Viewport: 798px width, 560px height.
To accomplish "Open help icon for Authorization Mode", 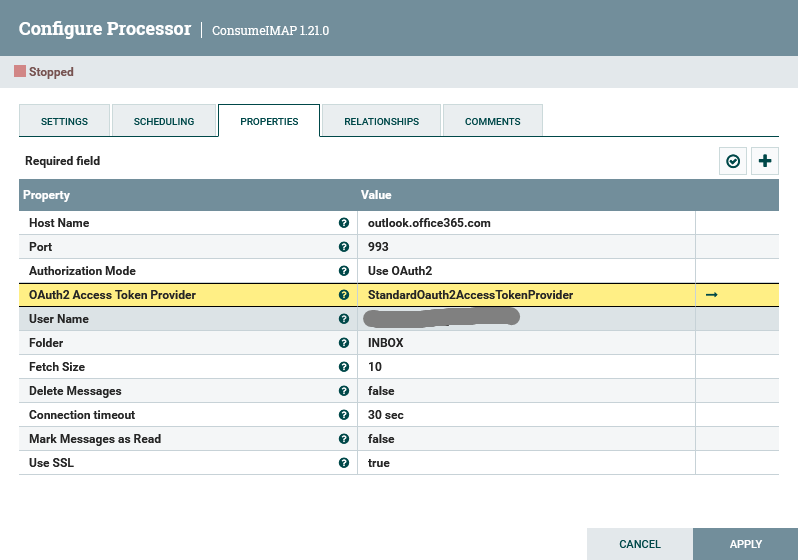I will [344, 271].
